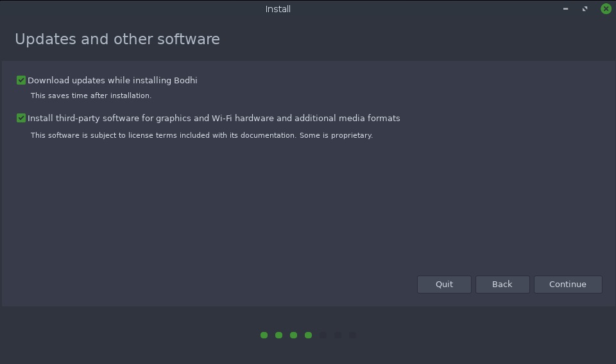The height and width of the screenshot is (364, 616).
Task: Click the Install title bar text
Action: (x=278, y=9)
